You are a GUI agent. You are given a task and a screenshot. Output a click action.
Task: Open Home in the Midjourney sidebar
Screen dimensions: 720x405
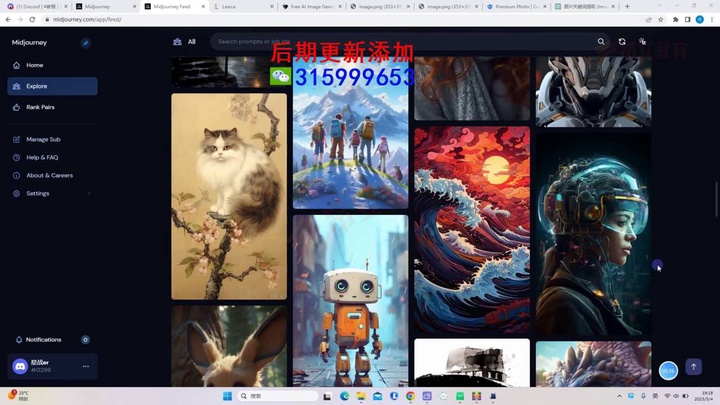pyautogui.click(x=34, y=65)
